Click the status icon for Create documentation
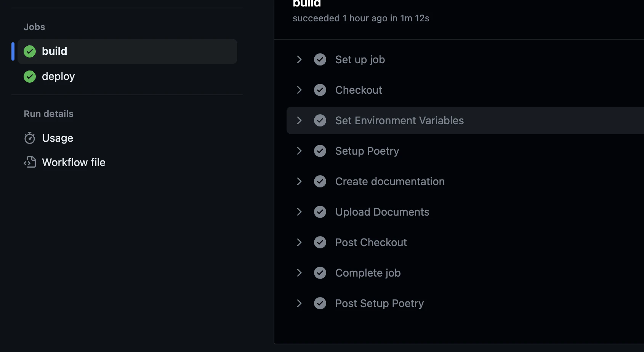 point(320,181)
